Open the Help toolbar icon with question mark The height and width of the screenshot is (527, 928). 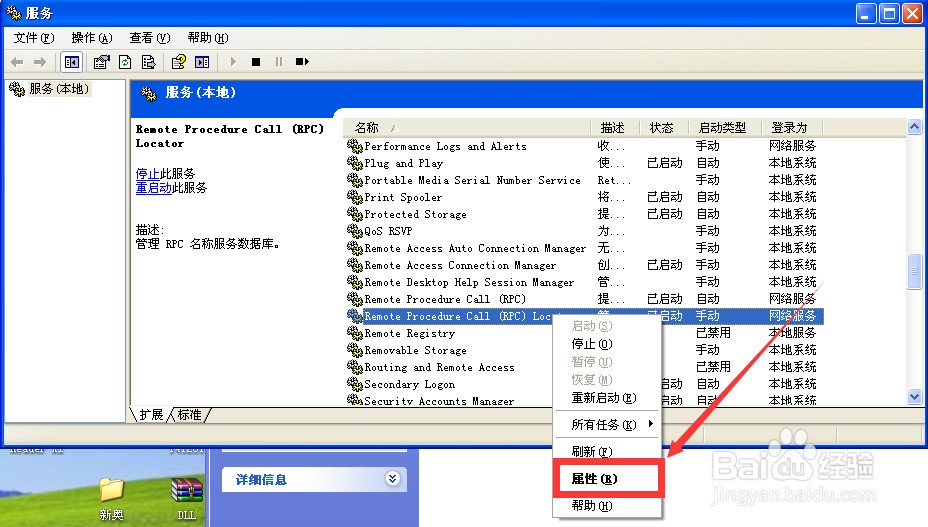178,62
